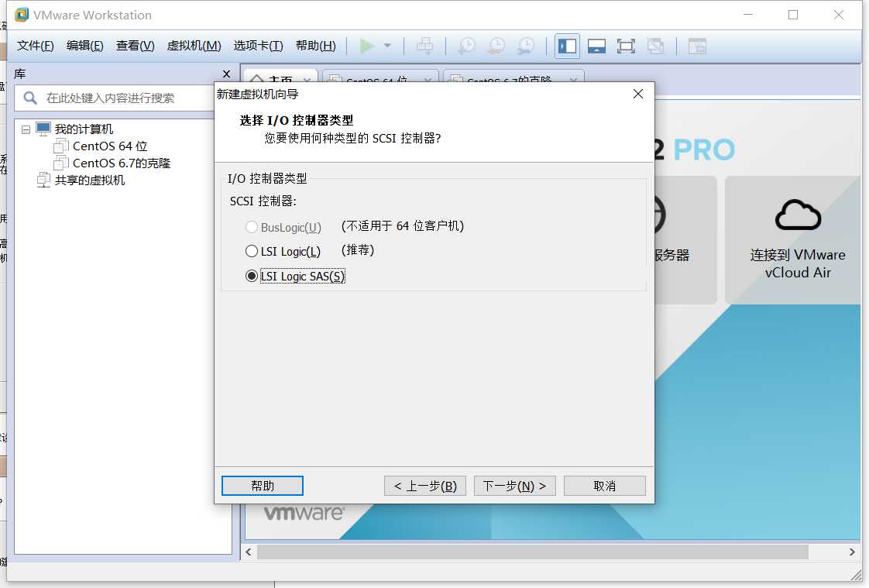Click the console view toolbar icon
The width and height of the screenshot is (869, 588).
[x=696, y=46]
